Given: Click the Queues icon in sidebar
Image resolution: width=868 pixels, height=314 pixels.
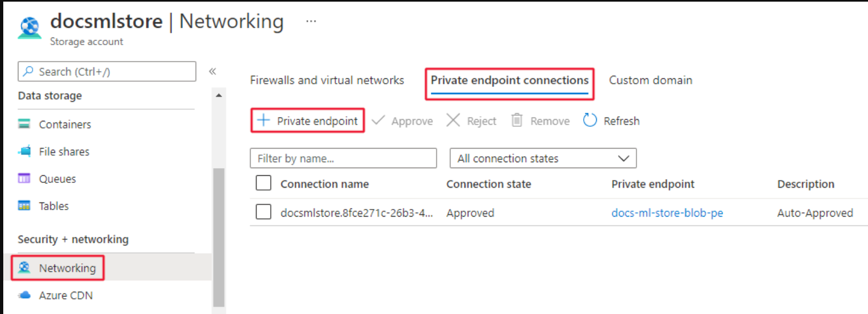Looking at the screenshot, I should [24, 178].
